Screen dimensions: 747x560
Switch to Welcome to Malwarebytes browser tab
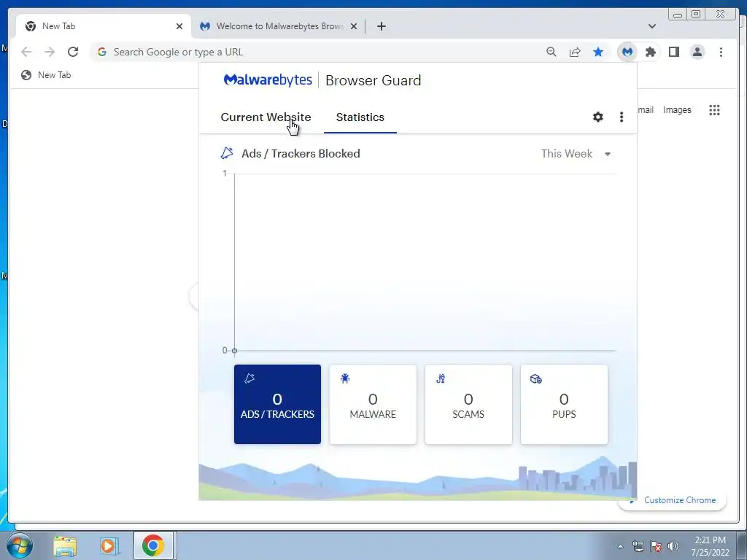click(x=279, y=26)
